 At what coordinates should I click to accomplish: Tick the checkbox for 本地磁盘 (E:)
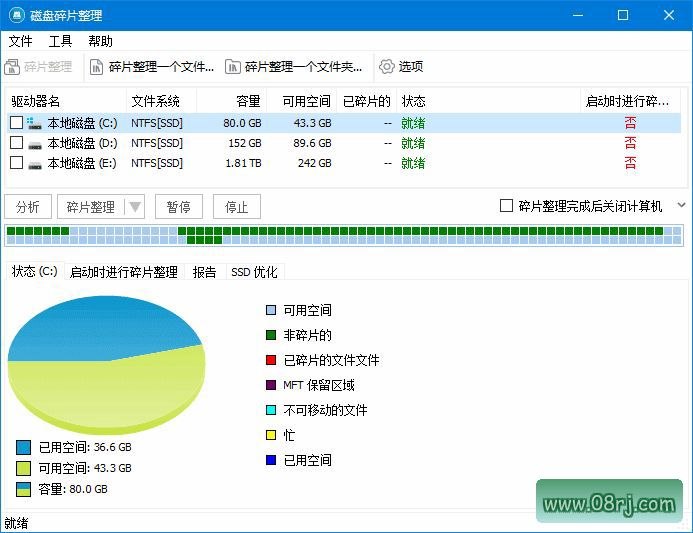coord(16,162)
